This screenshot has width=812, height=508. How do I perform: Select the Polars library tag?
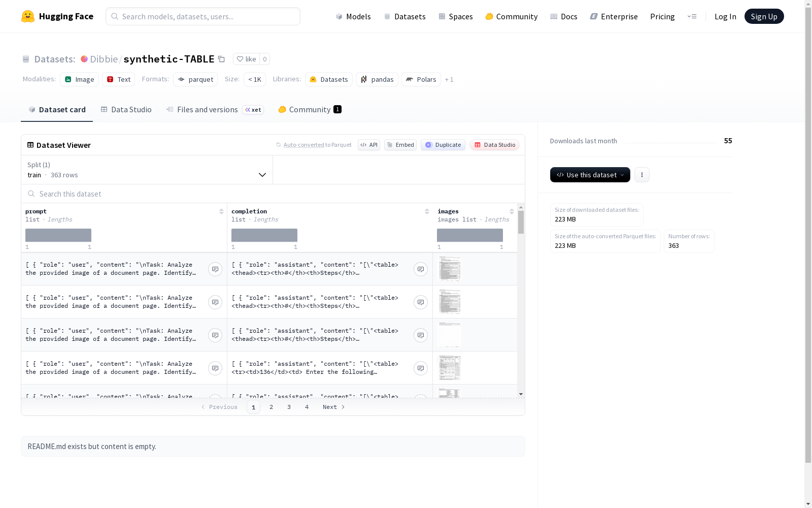click(x=421, y=79)
